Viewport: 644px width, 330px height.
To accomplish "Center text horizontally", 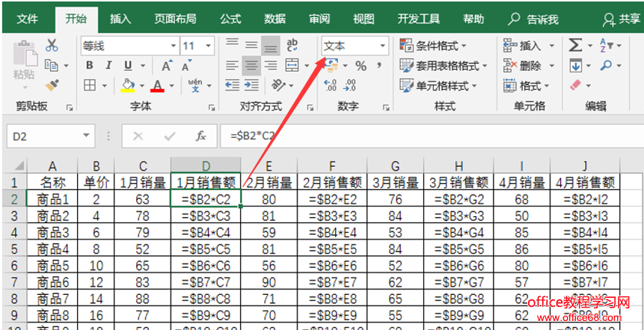I will click(x=251, y=65).
